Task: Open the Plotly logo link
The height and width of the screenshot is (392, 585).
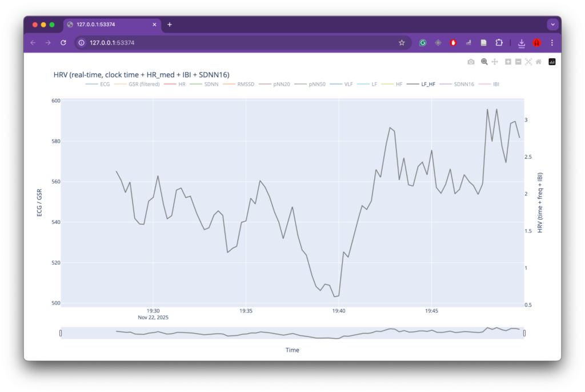Action: [552, 62]
